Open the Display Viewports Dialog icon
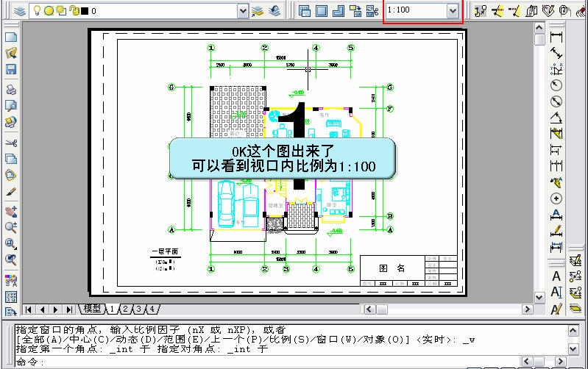The height and width of the screenshot is (369, 588). [x=305, y=11]
